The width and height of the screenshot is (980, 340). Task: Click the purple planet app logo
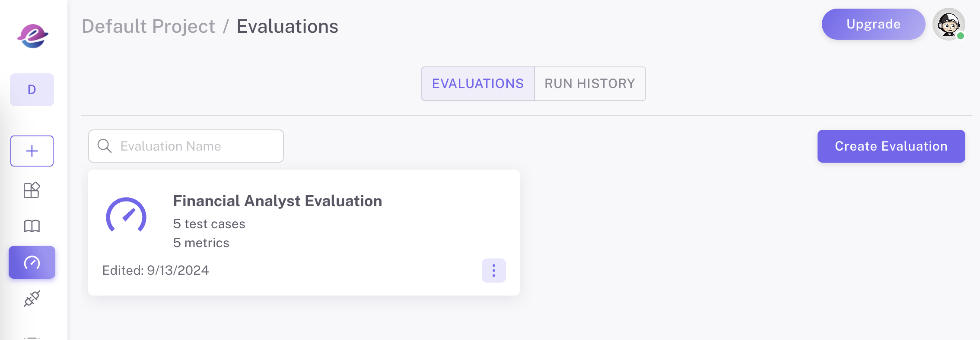point(32,36)
